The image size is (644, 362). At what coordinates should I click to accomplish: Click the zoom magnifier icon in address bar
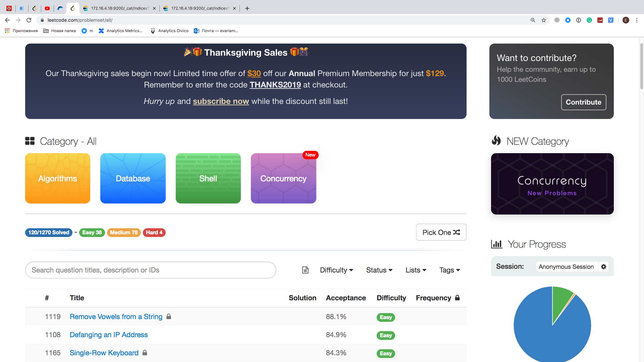tap(533, 20)
